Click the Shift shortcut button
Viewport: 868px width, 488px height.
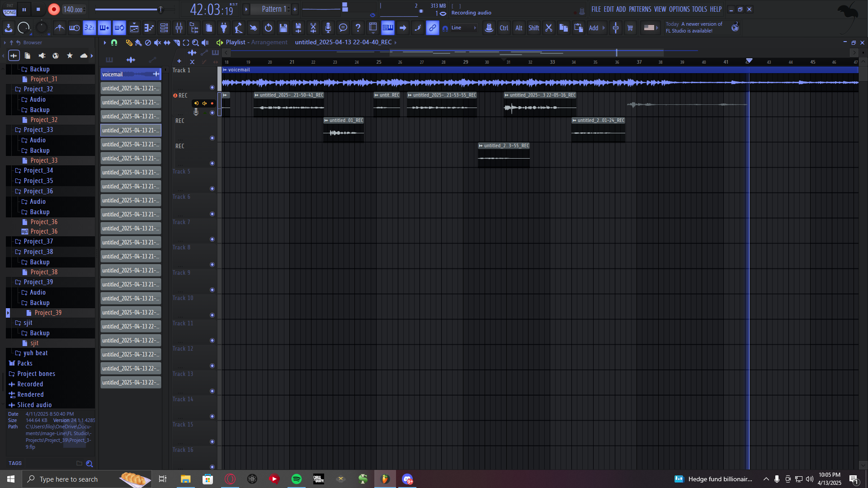pyautogui.click(x=533, y=28)
